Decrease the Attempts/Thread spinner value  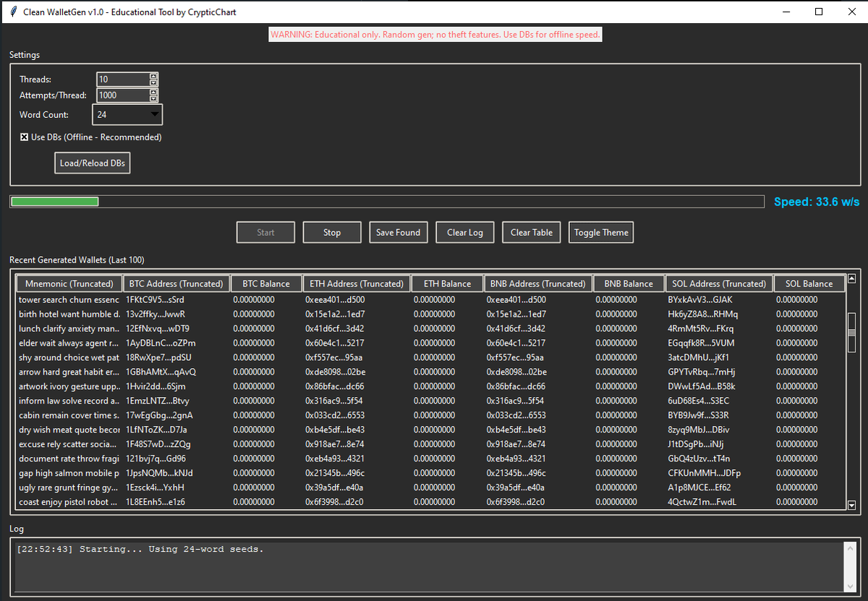point(153,98)
